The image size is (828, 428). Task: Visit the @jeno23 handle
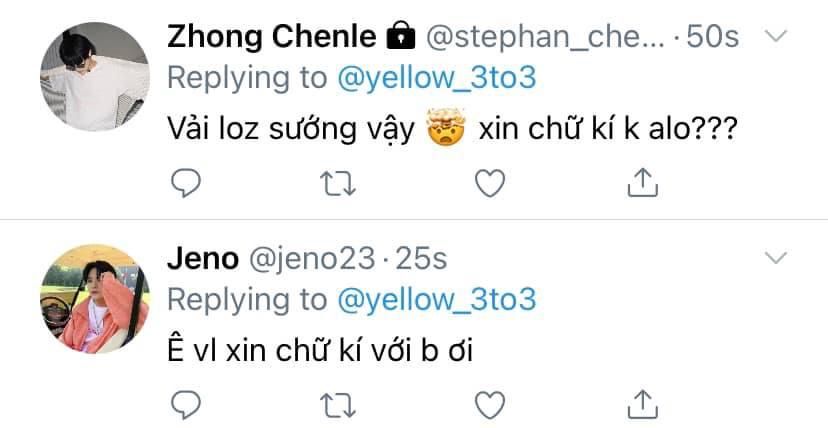coord(312,260)
